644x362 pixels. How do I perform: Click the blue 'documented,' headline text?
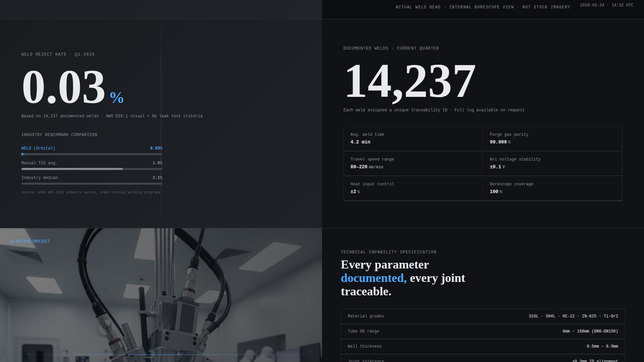(373, 278)
